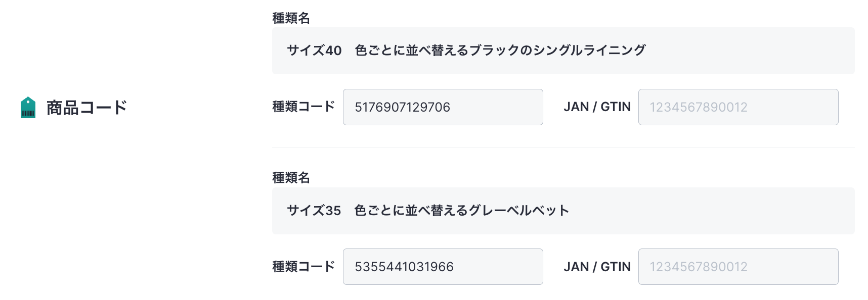Viewport: 868px width, 300px height.
Task: Click 色ごとに並べ替える text in the サイズ35 name
Action: 411,211
